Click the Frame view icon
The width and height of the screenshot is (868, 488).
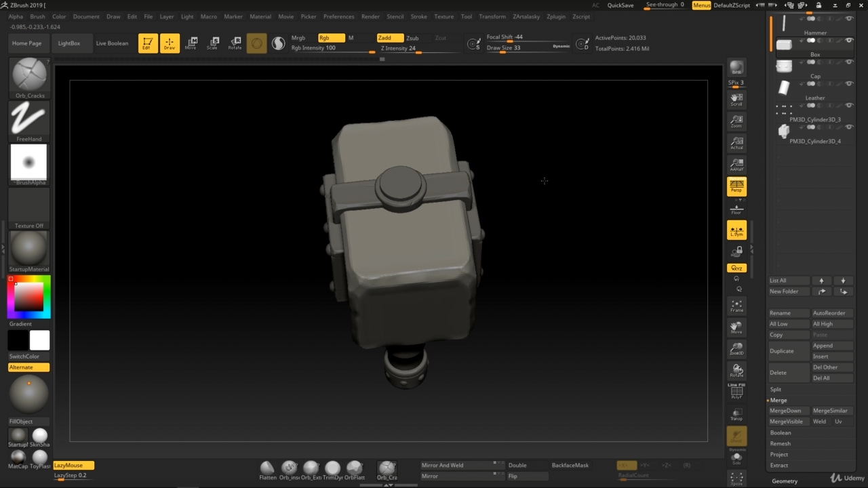(x=736, y=306)
